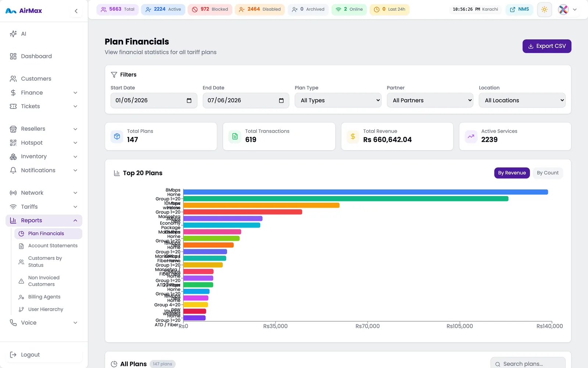588x368 pixels.
Task: Click the 0 Last 24h badge
Action: [390, 9]
